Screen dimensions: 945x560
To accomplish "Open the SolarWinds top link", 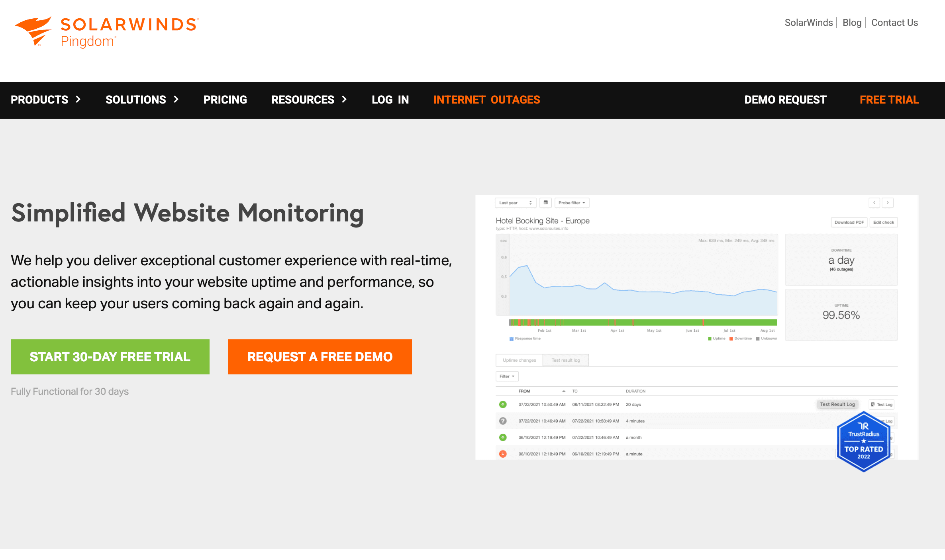I will tap(808, 23).
